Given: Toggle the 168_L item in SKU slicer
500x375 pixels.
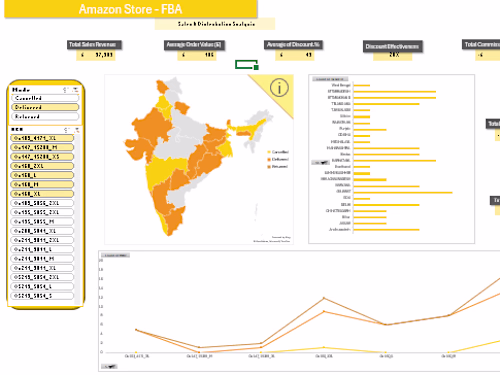Looking at the screenshot, I should point(42,175).
